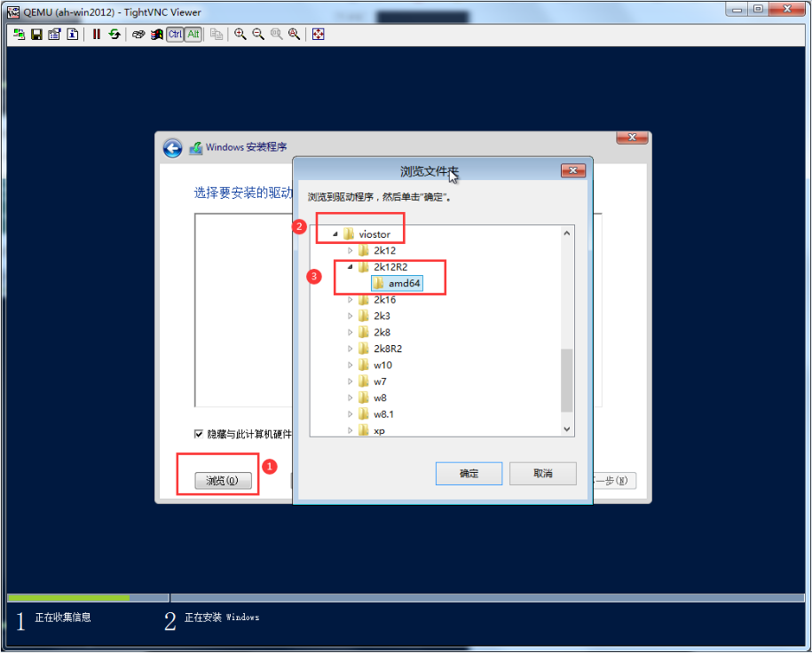Click the folder tree scrollbar down arrow
The height and width of the screenshot is (653, 812).
click(x=567, y=429)
